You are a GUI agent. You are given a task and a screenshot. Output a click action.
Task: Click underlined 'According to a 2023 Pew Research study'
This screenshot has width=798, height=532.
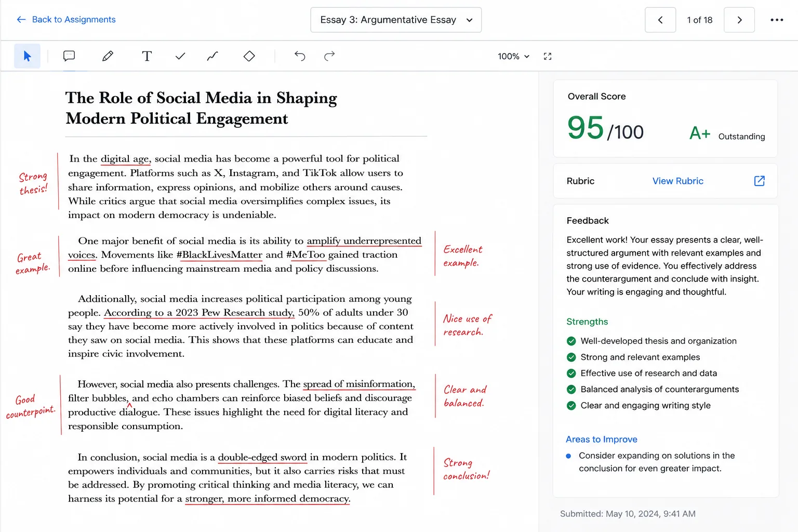199,313
